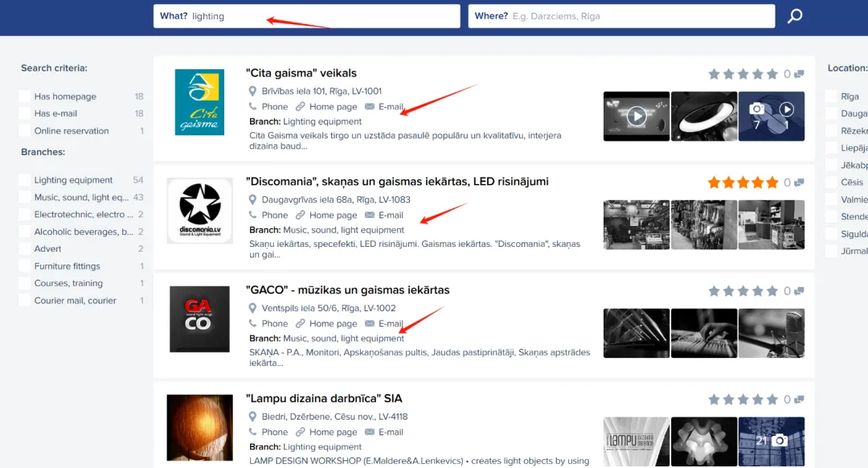The width and height of the screenshot is (868, 468).
Task: Play the Cita gaisma video thumbnail
Action: click(636, 117)
